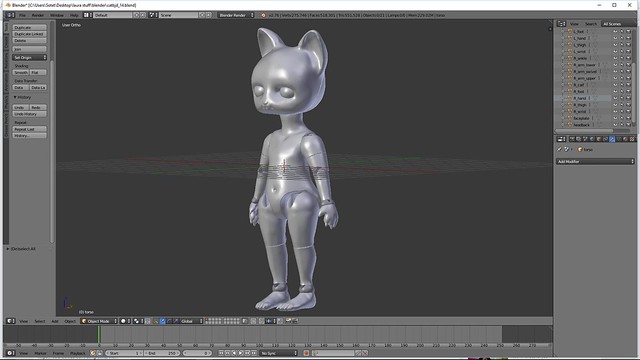Click the Blender logo in info header
The image size is (640, 360).
[263, 15]
